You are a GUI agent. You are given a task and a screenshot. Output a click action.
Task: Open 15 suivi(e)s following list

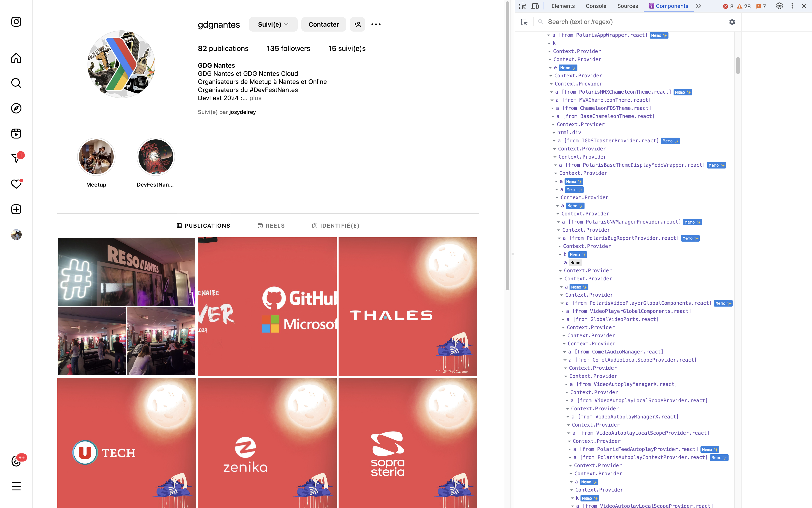point(347,48)
